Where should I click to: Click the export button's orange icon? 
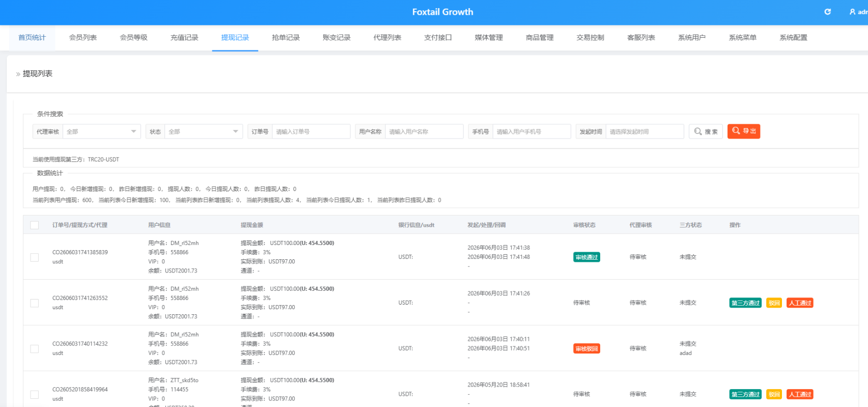tap(736, 131)
